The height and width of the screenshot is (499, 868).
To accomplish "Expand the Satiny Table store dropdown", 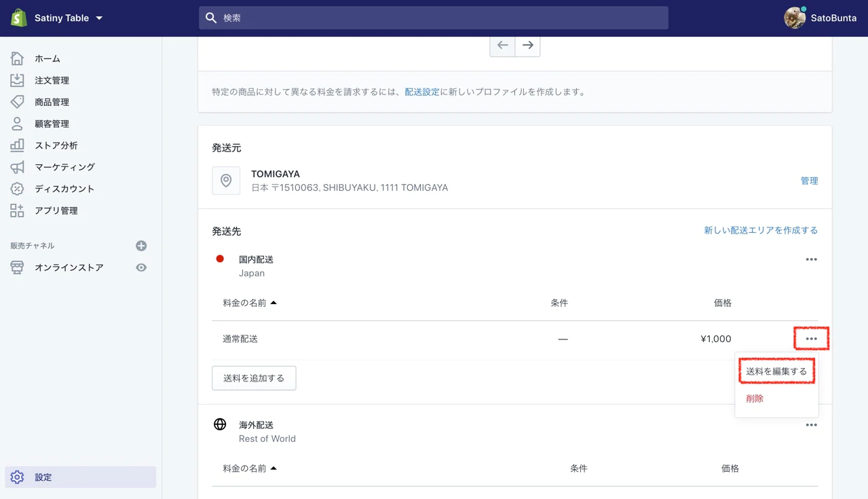I will (99, 18).
